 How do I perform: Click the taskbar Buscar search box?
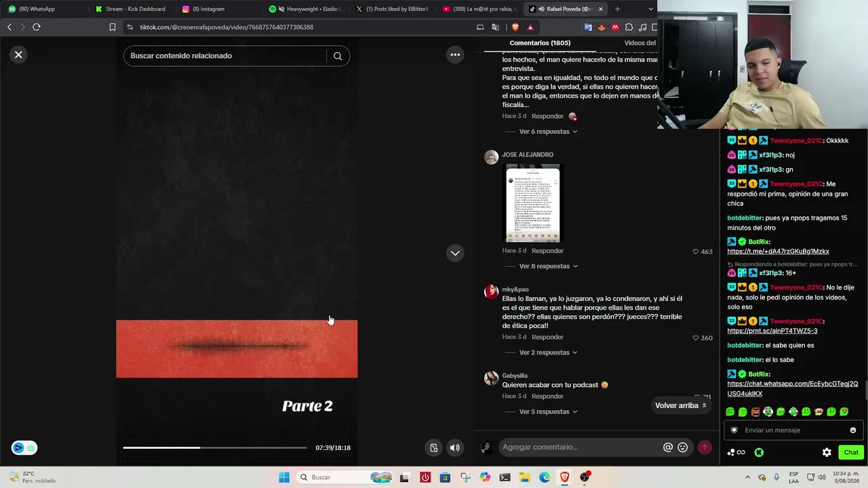(346, 477)
